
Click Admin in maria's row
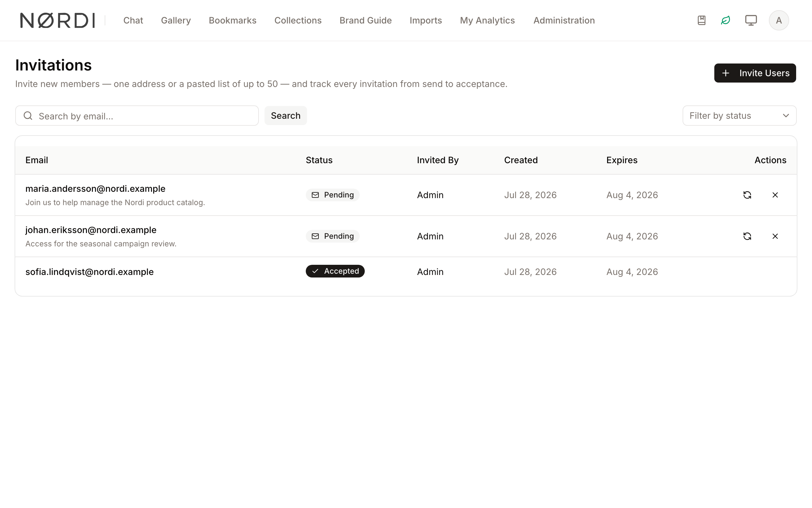coord(430,195)
